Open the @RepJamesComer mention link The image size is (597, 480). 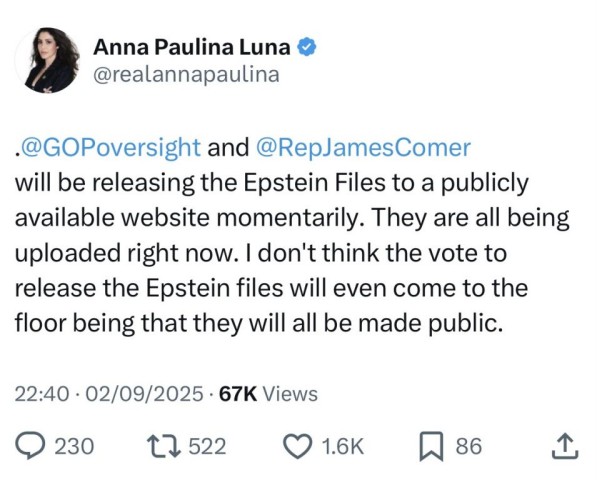(364, 148)
